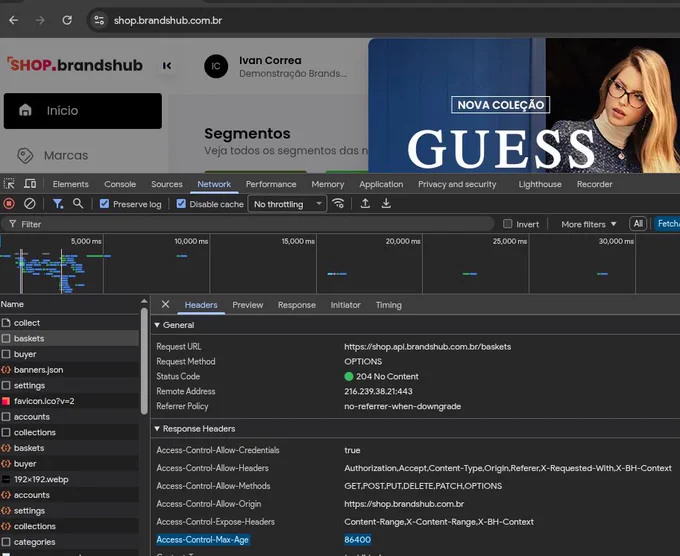
Task: Collapse the shop sidebar with the arrow icon
Action: [167, 65]
